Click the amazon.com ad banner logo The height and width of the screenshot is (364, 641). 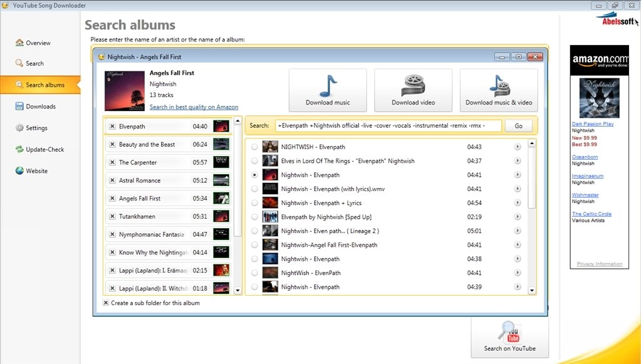(x=600, y=61)
